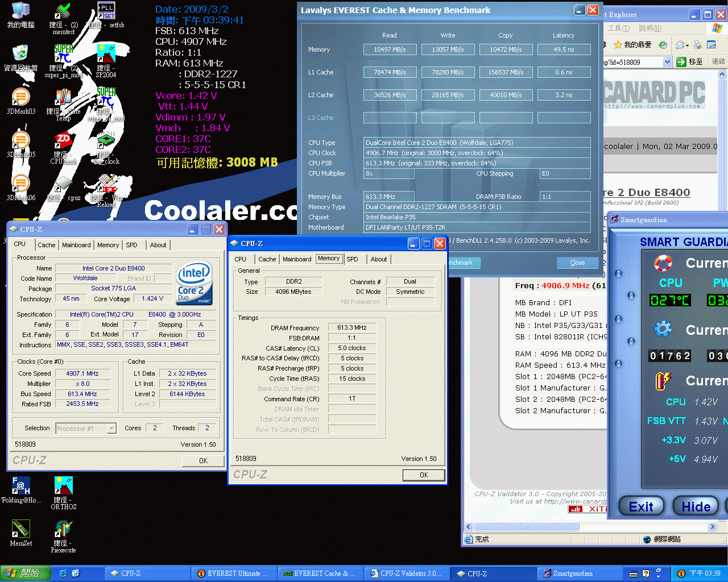The width and height of the screenshot is (728, 582).
Task: Click the Intel Core 2 Duo logo in CPU-Z
Action: point(195,283)
